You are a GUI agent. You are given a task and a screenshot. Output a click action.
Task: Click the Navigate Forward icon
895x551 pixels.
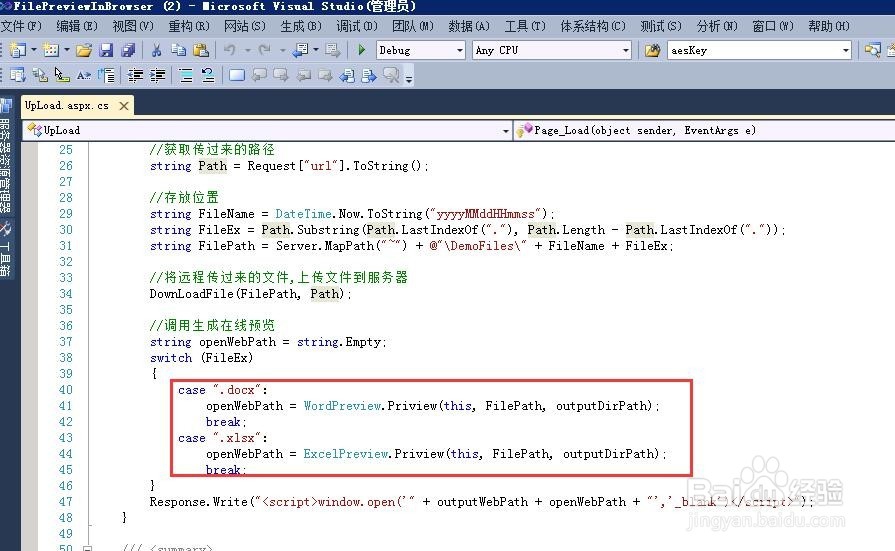tap(332, 50)
